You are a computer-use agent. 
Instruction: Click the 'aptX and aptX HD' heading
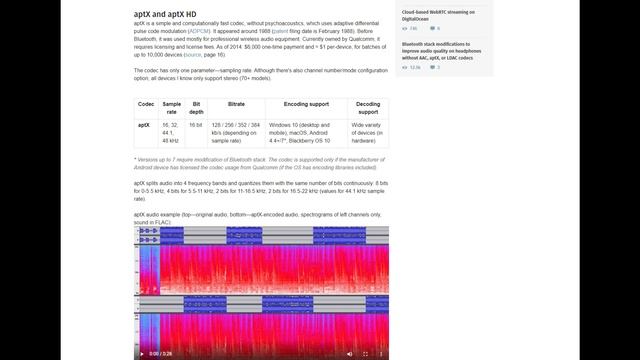click(165, 14)
